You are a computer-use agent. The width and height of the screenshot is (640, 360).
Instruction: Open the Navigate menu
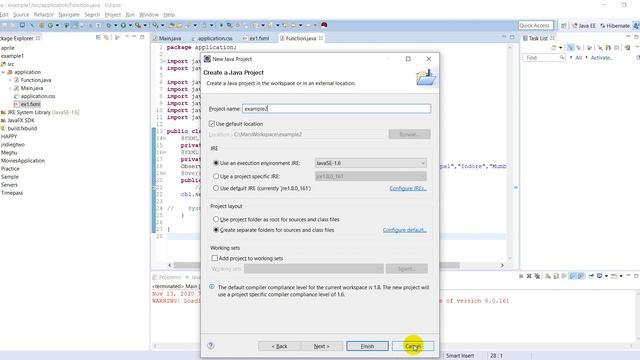coord(69,15)
